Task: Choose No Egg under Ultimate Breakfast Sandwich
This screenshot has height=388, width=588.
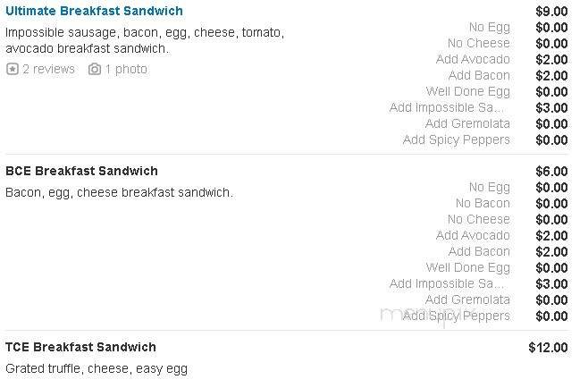Action: [489, 27]
